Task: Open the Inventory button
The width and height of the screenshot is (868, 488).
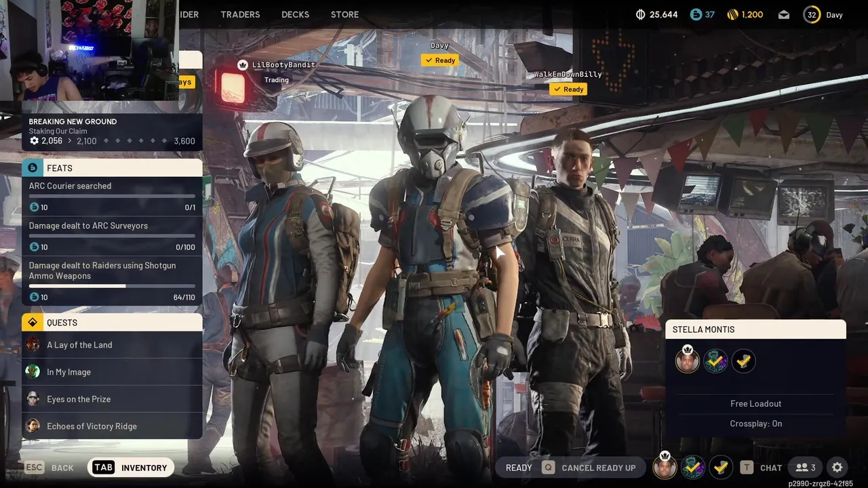Action: pos(130,468)
